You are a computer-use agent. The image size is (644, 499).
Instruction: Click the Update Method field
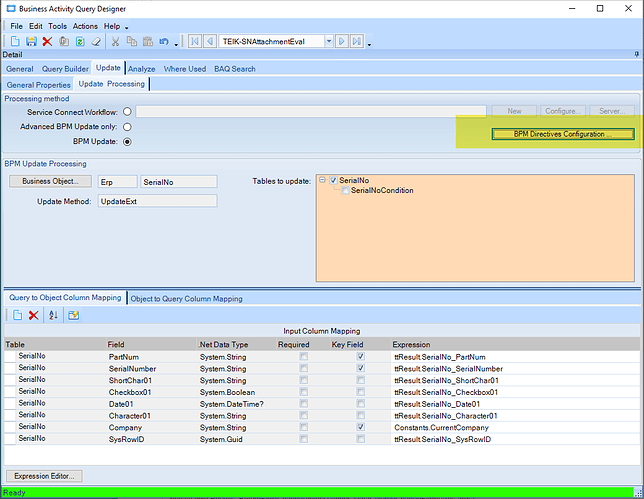[x=158, y=201]
